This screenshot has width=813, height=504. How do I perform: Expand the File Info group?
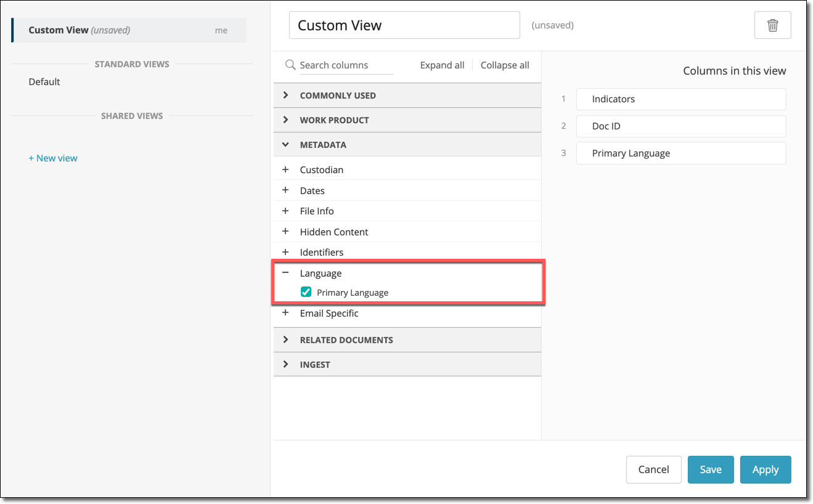(x=285, y=211)
